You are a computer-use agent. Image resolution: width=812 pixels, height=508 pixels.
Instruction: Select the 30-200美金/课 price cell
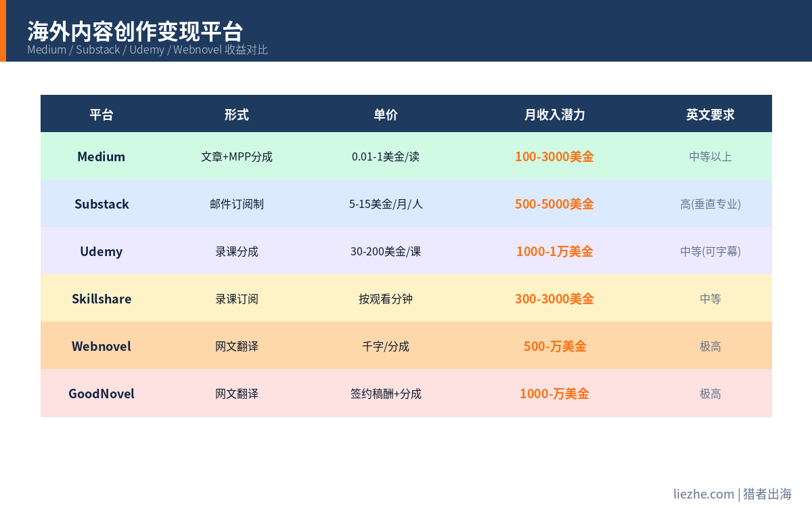(x=386, y=251)
